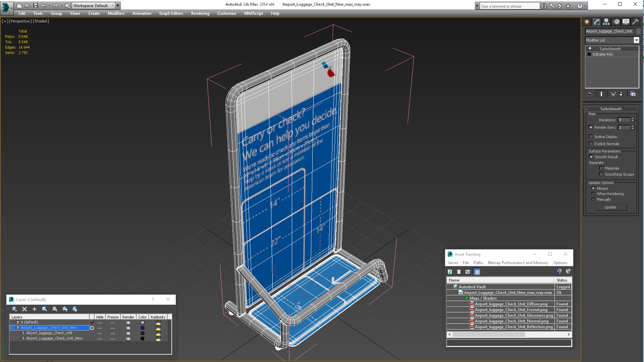Create new layer in Layer dialog
644x362 pixels.
pyautogui.click(x=14, y=309)
